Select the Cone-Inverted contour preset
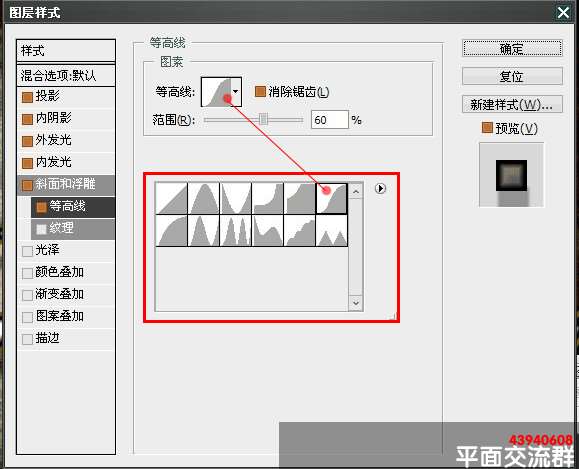The width and height of the screenshot is (579, 469). click(236, 198)
